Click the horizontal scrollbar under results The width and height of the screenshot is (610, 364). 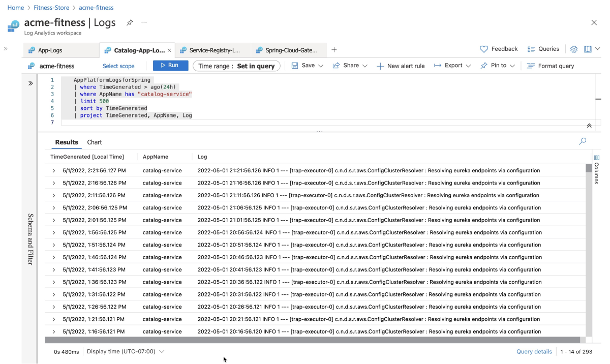(x=312, y=340)
